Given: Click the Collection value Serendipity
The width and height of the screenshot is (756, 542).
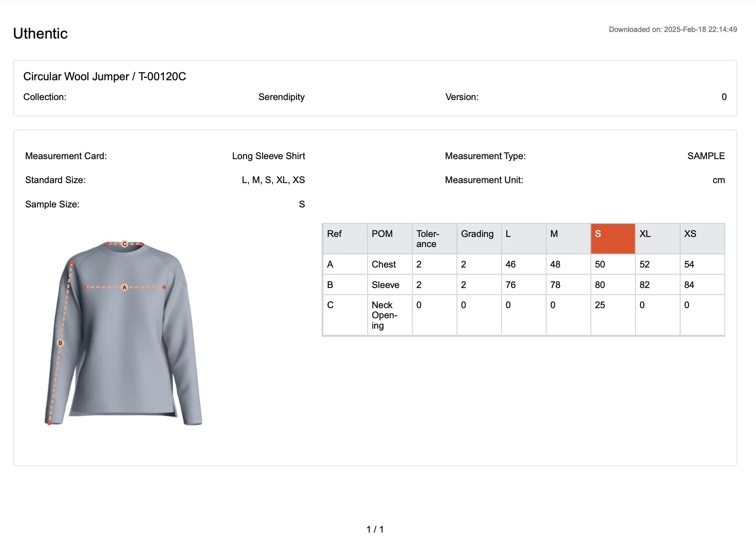Looking at the screenshot, I should click(281, 97).
